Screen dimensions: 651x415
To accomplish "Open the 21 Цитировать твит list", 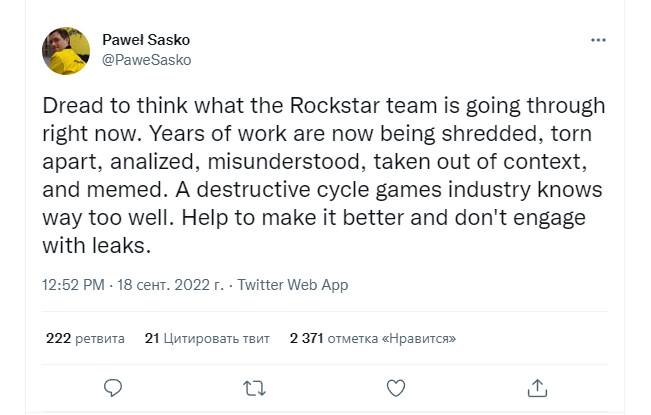I will pyautogui.click(x=206, y=338).
